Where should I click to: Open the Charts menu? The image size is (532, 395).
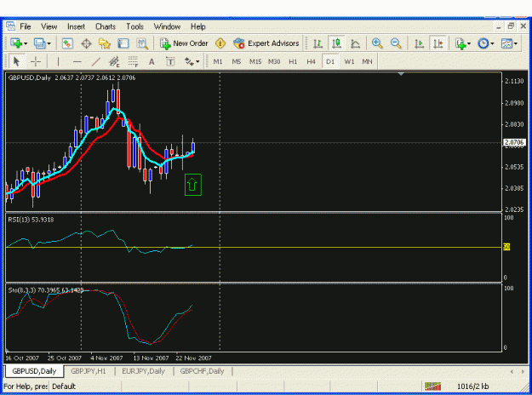tap(106, 26)
